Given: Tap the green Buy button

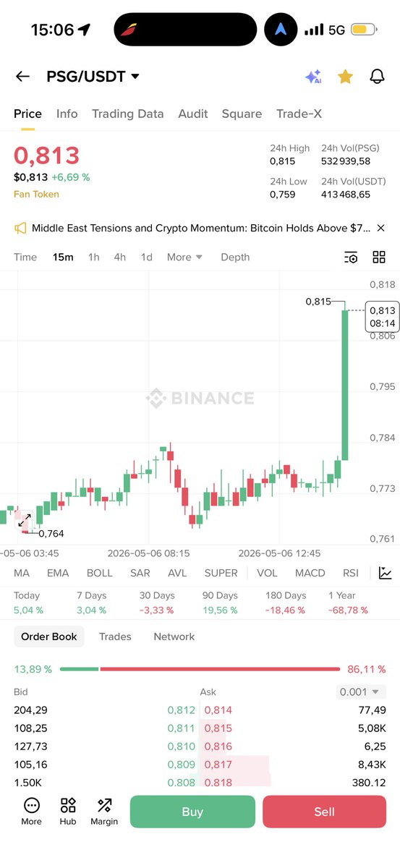Looking at the screenshot, I should point(192,812).
